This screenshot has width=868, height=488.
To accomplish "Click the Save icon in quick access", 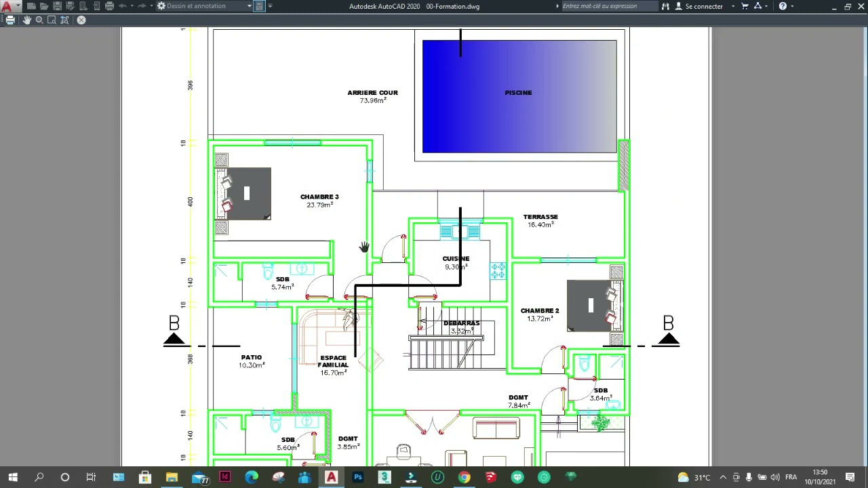I will point(57,6).
